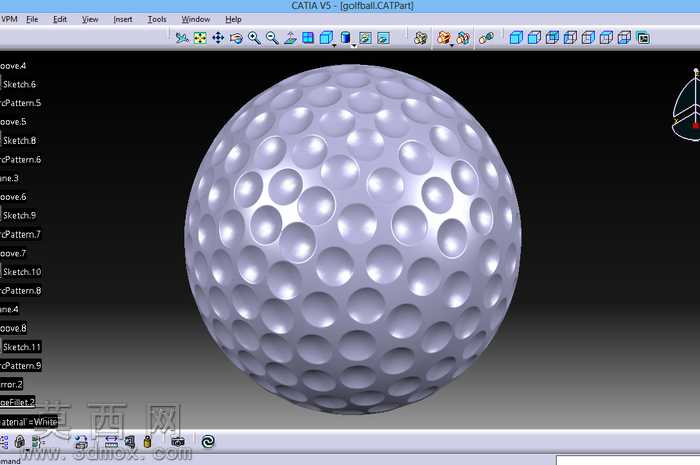Toggle the third view-mode cube icon
The image size is (700, 465).
(x=552, y=38)
